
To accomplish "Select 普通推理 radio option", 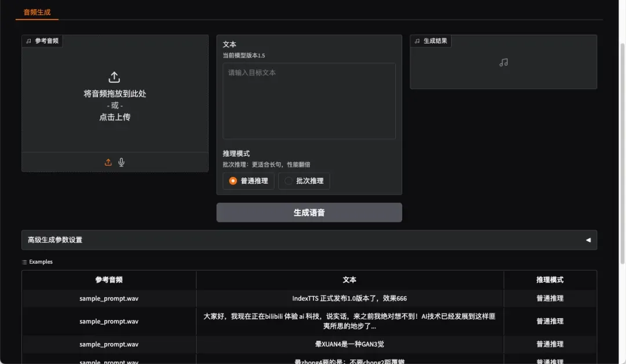I will coord(233,181).
